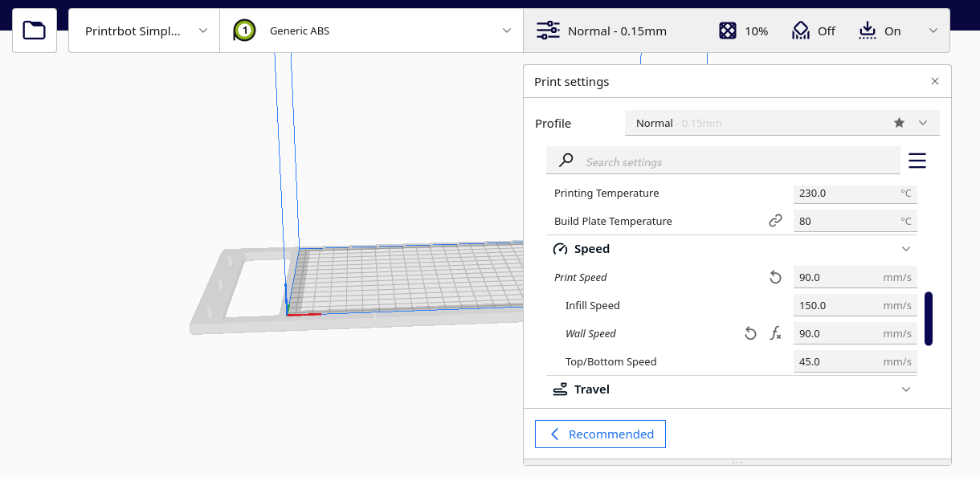Click the settings list scrollbar handle
This screenshot has height=477, width=980.
[929, 319]
